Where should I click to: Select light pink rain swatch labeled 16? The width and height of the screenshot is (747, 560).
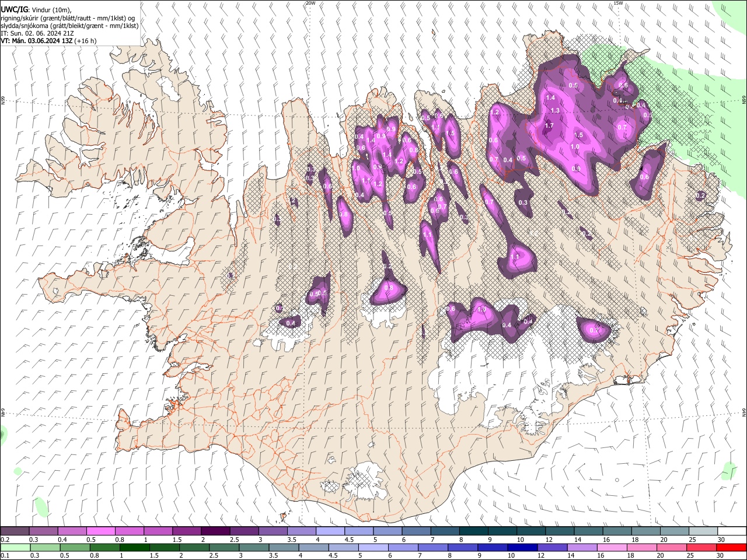613,547
